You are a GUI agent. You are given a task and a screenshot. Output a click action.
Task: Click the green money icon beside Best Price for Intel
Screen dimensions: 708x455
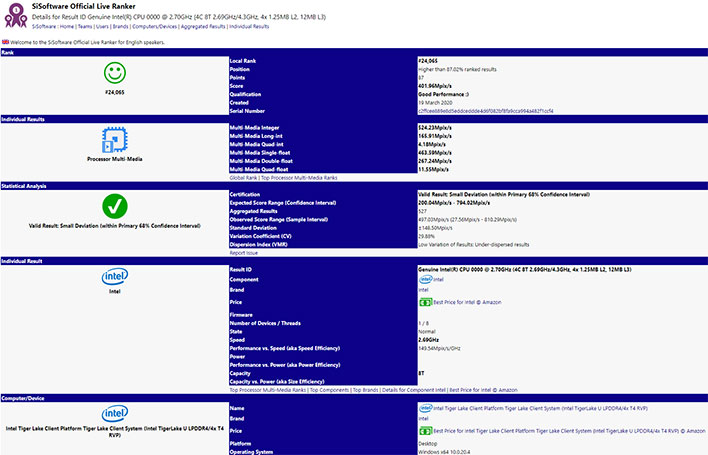click(424, 301)
